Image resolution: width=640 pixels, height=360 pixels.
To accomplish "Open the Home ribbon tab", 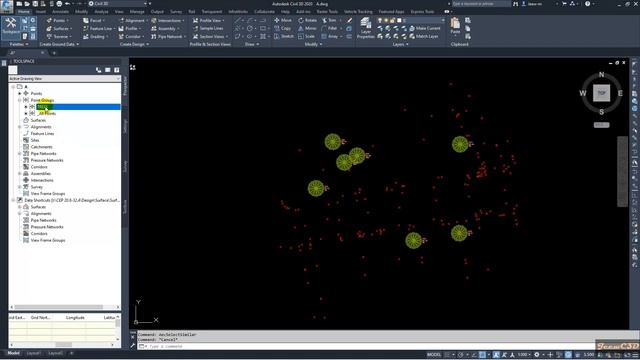I will coord(24,11).
